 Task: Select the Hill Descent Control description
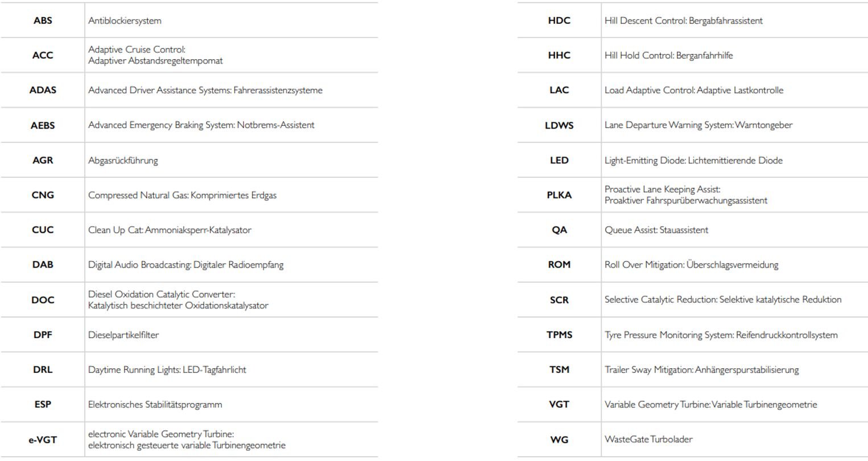[x=683, y=20]
